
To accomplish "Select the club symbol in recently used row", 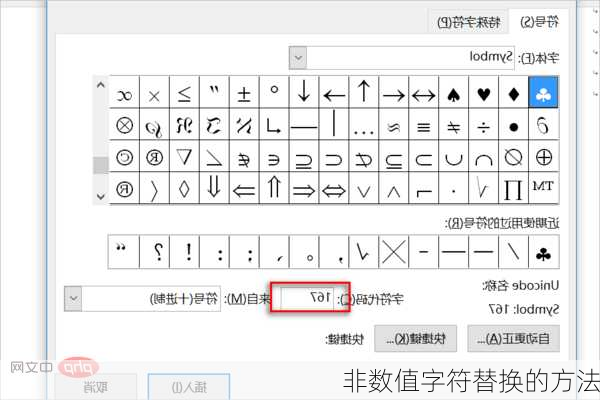I will (543, 252).
